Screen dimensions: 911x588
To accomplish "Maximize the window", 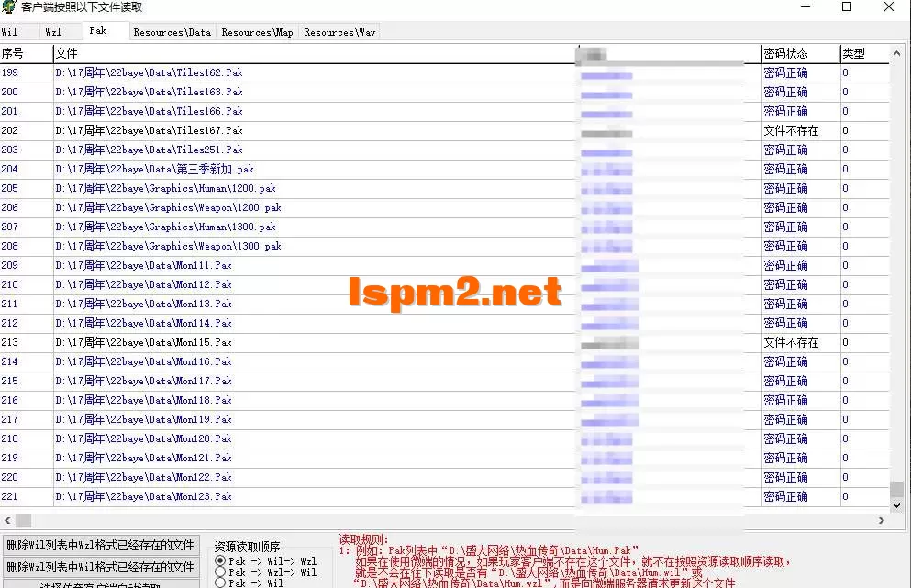I will 847,7.
